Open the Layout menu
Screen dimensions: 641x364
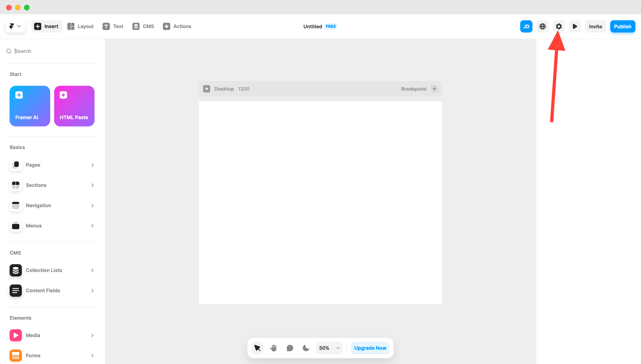click(80, 26)
